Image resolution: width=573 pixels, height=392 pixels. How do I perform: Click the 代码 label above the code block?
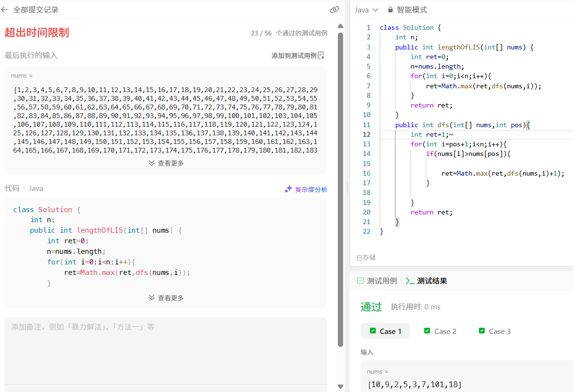pos(12,188)
